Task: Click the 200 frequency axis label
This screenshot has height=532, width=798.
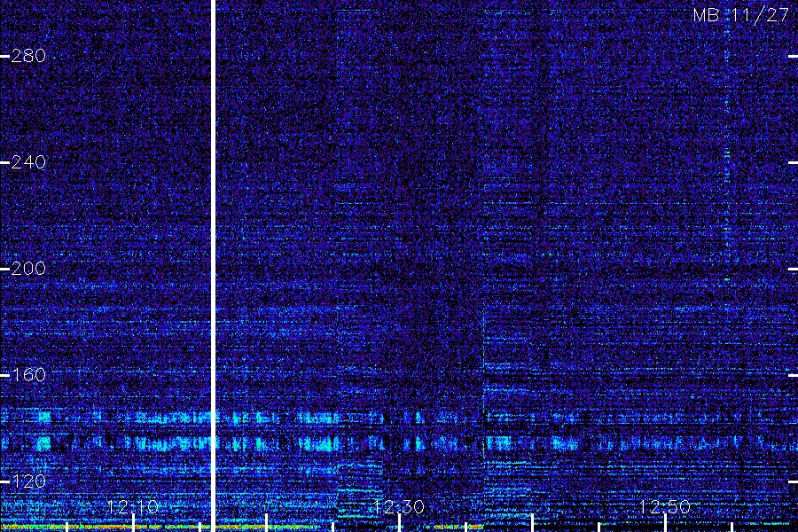Action: point(28,269)
